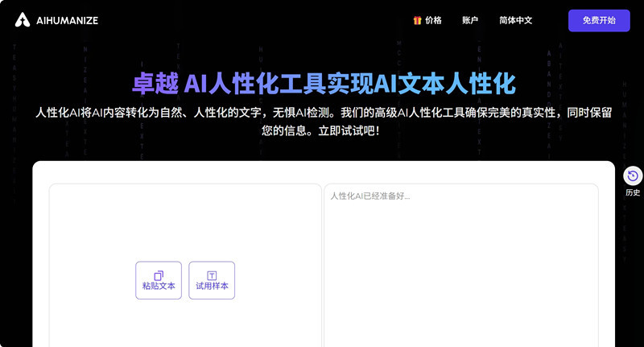Open the 价格 pricing menu item

pyautogui.click(x=433, y=21)
